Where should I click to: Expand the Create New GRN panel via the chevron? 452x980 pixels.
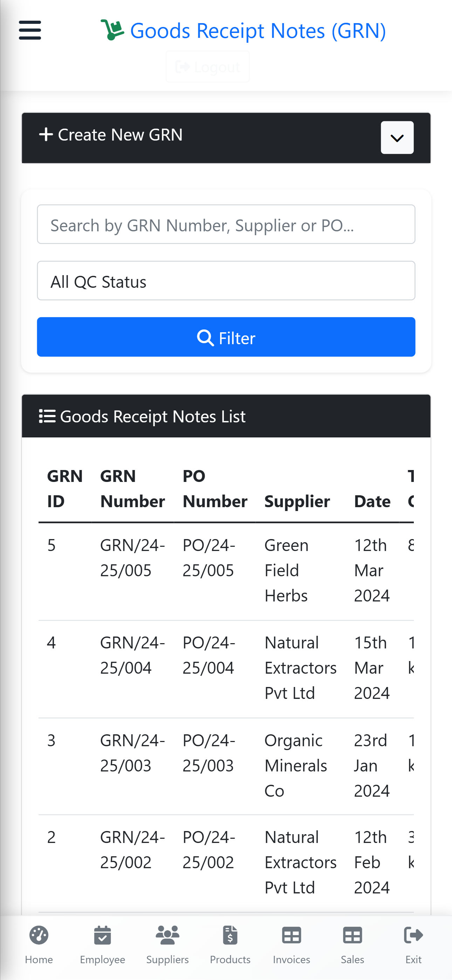pos(397,138)
